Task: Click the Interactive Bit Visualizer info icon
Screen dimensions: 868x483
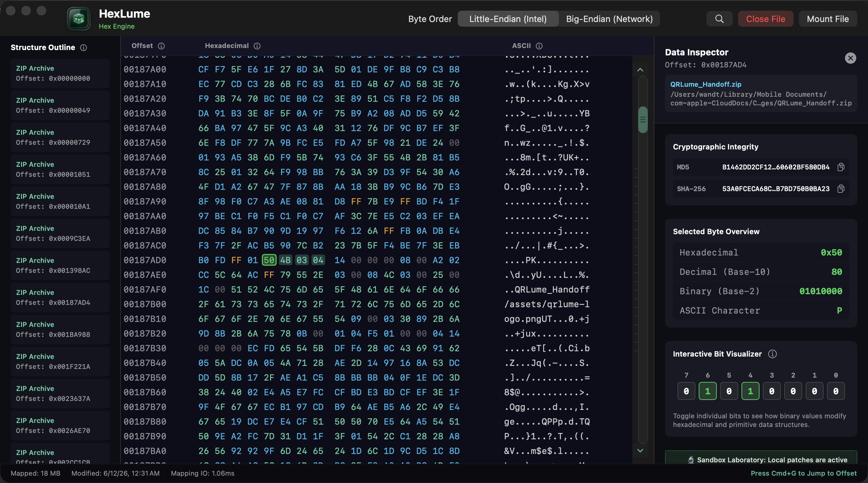Action: click(772, 354)
